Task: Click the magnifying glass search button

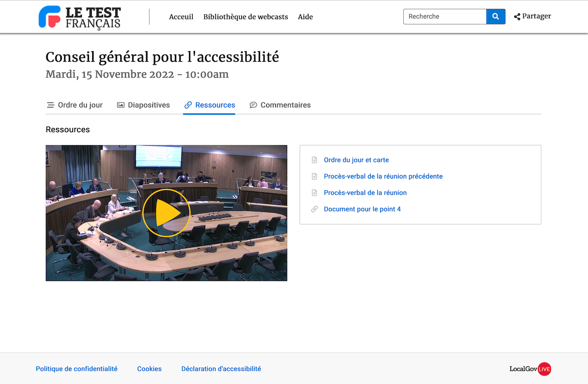Action: pyautogui.click(x=496, y=16)
